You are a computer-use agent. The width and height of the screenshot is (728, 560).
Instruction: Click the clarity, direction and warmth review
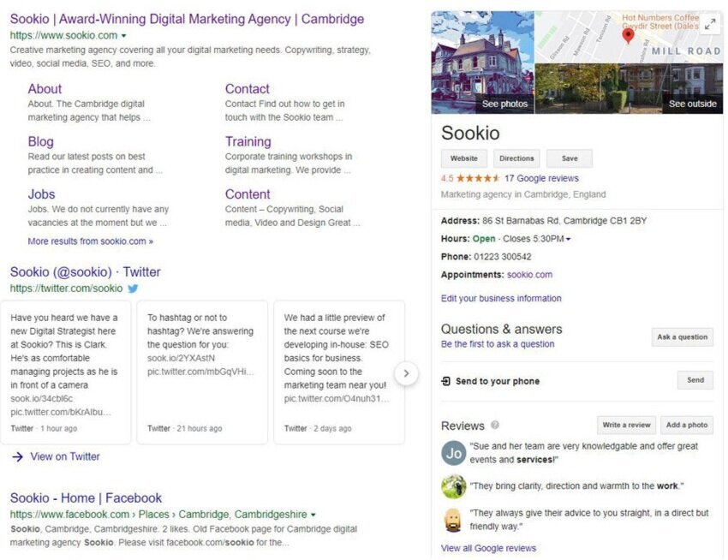tap(576, 486)
